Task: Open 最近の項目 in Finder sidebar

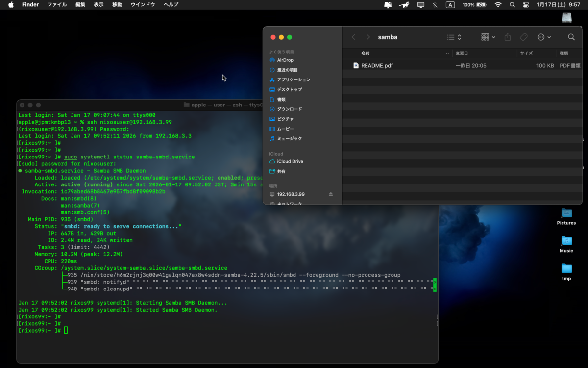Action: (x=287, y=70)
